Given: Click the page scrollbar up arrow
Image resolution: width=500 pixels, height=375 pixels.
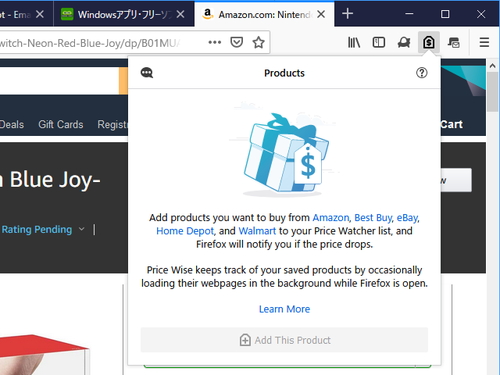Looking at the screenshot, I should (492, 66).
